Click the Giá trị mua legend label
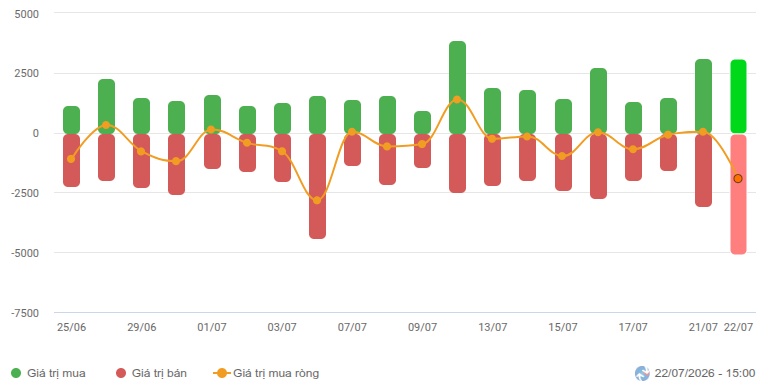Image resolution: width=773 pixels, height=388 pixels. click(x=56, y=373)
